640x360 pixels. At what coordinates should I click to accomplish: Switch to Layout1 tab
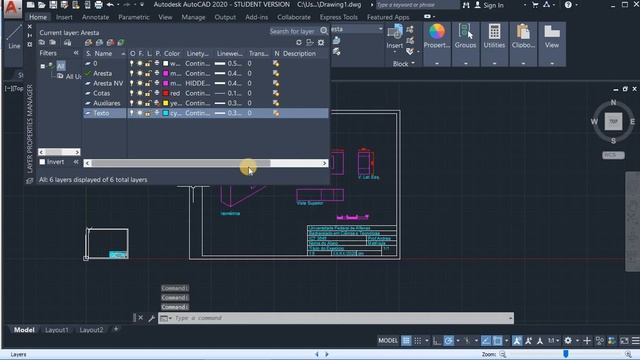point(57,330)
